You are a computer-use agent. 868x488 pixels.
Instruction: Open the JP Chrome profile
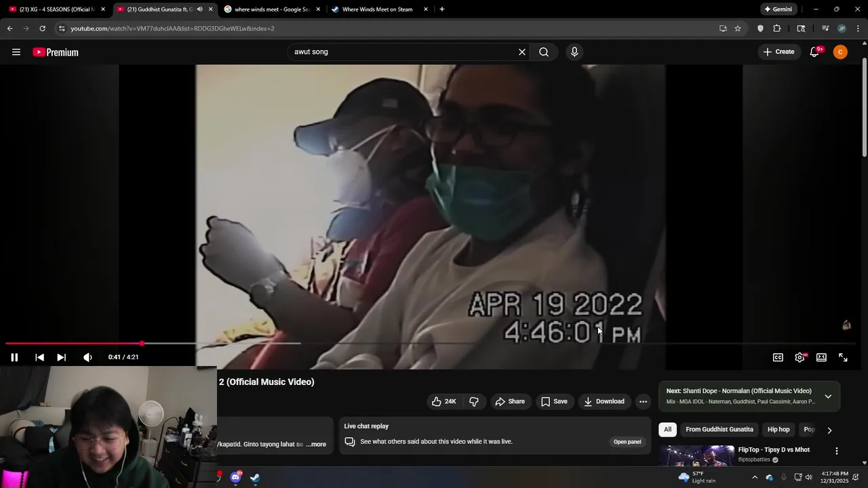(x=842, y=28)
